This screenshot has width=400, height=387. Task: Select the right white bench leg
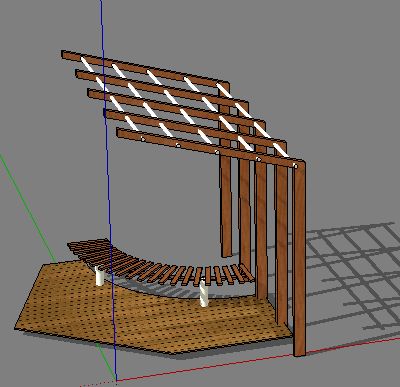pos(204,294)
